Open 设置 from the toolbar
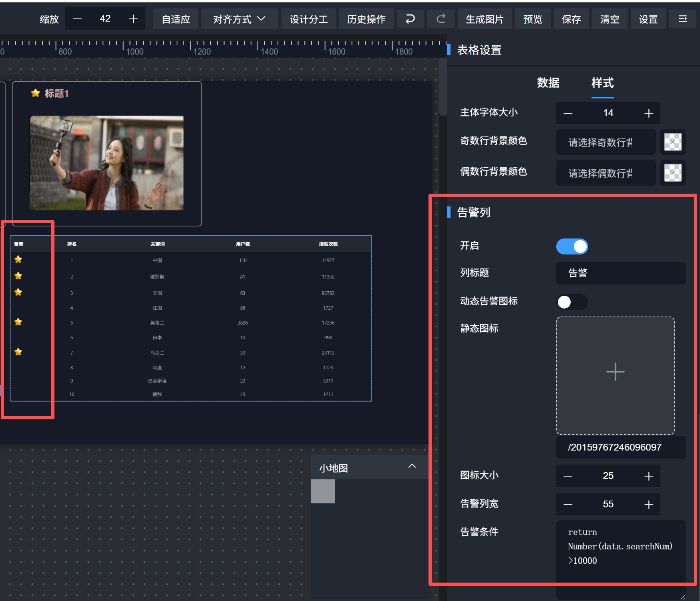Screen dimensions: 700x601 pyautogui.click(x=648, y=19)
